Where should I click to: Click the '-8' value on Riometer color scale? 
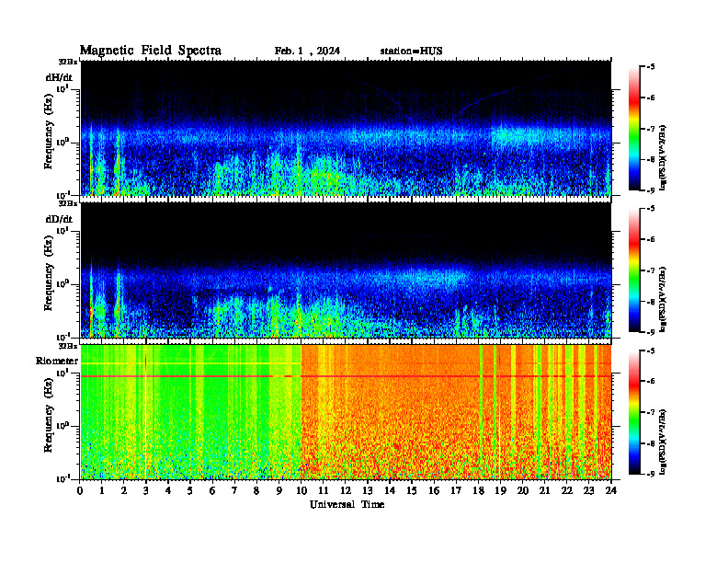coord(650,443)
